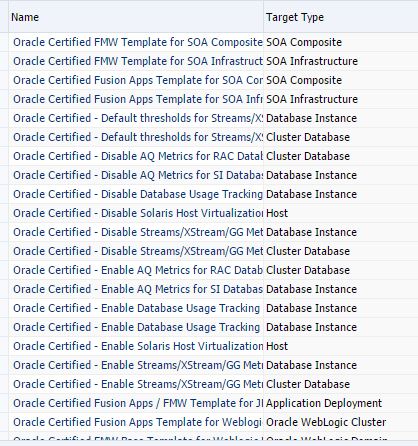This screenshot has width=418, height=446.
Task: Open Default thresholds for Streams template, Database Instance row
Action: (x=138, y=118)
